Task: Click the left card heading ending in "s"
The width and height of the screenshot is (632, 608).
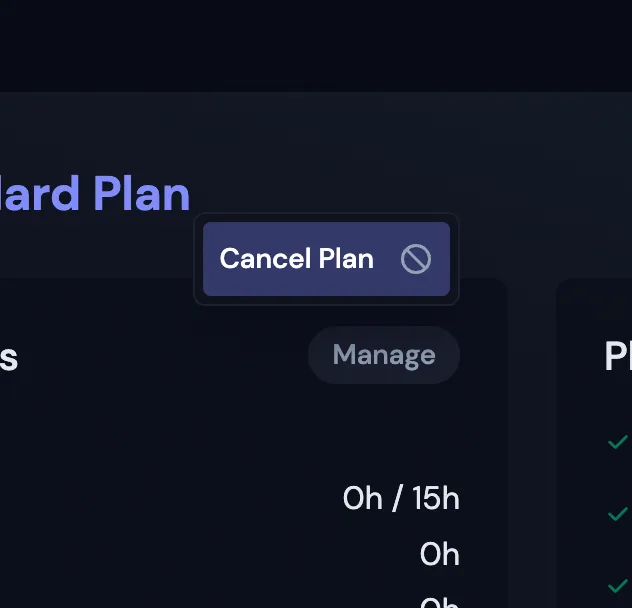Action: click(x=8, y=357)
